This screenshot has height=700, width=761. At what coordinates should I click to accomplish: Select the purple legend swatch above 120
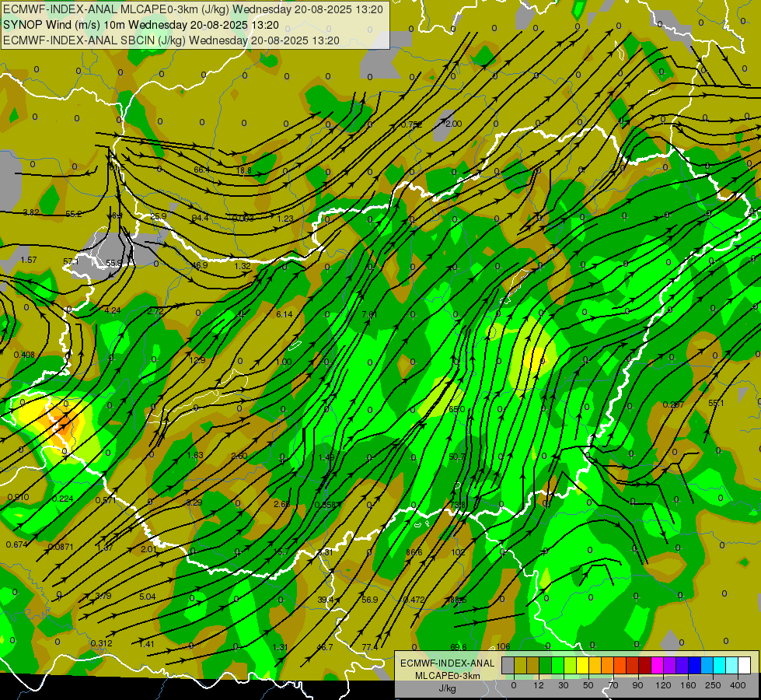(x=670, y=665)
